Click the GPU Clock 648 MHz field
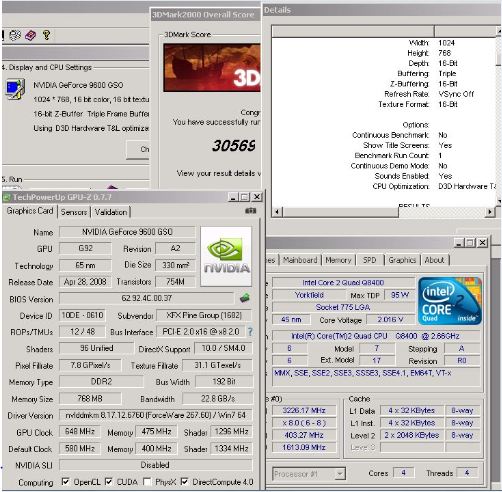The image size is (502, 492). tap(80, 431)
